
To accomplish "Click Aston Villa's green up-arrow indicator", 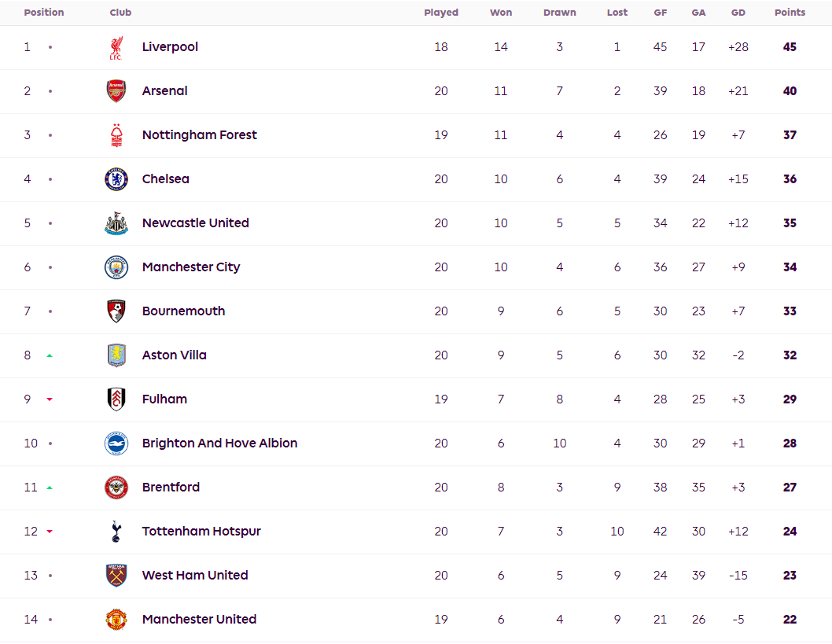I will point(50,355).
